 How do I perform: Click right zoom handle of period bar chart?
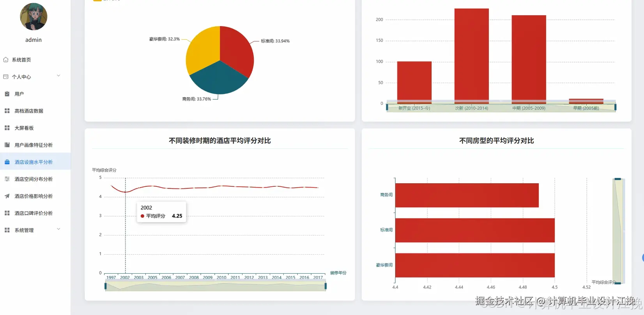pyautogui.click(x=616, y=107)
